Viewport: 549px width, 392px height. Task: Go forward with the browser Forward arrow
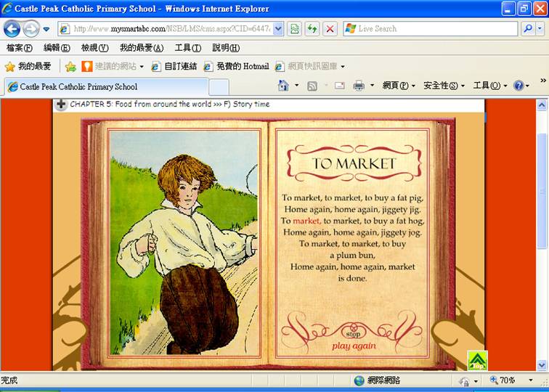pos(31,29)
